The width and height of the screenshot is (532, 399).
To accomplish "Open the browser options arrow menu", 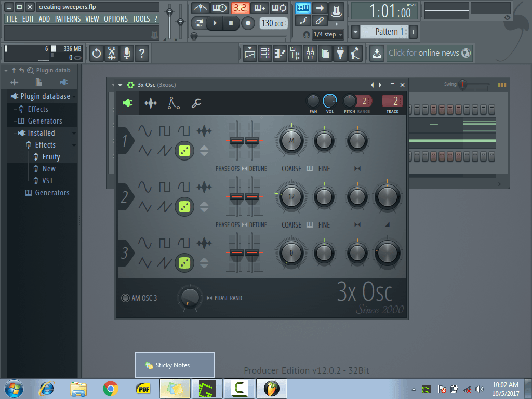I will 6,70.
